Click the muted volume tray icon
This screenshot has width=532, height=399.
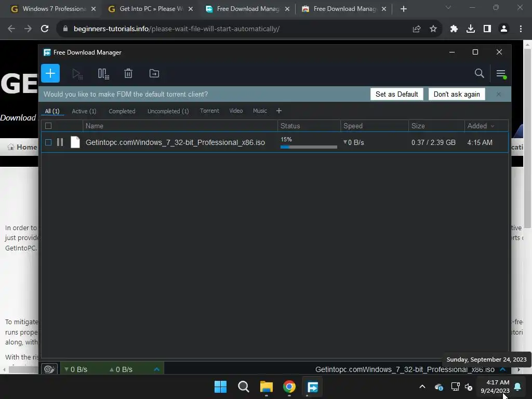point(469,387)
